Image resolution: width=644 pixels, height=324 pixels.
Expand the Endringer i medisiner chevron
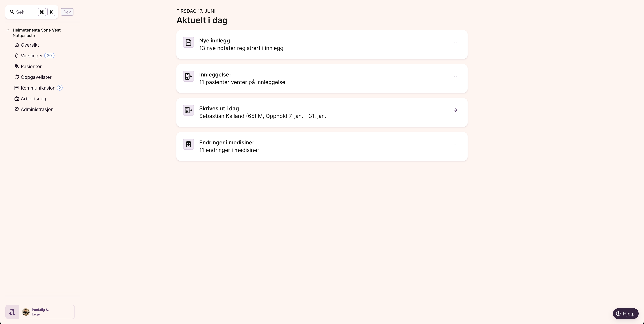pyautogui.click(x=455, y=145)
